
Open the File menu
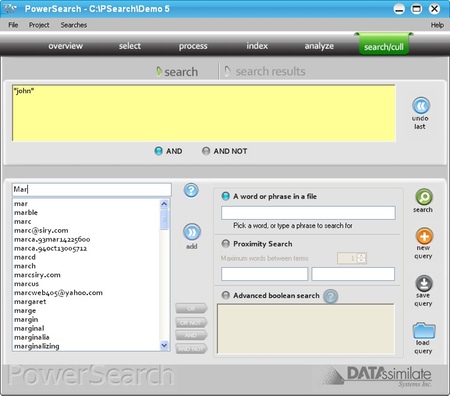(13, 25)
